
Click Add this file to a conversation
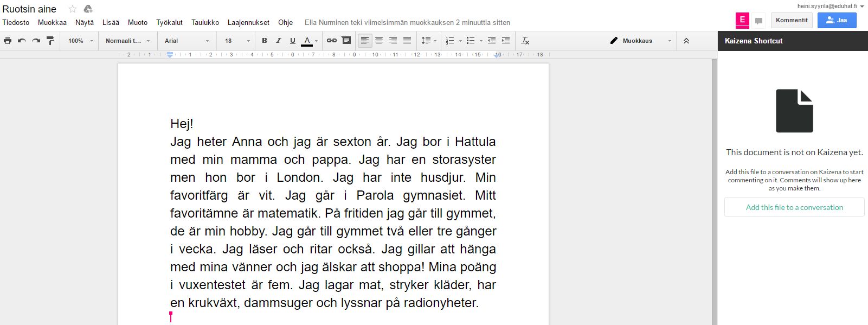(794, 207)
